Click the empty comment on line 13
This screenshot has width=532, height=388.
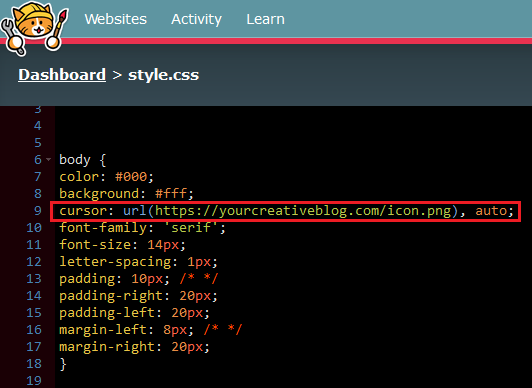pyautogui.click(x=199, y=278)
